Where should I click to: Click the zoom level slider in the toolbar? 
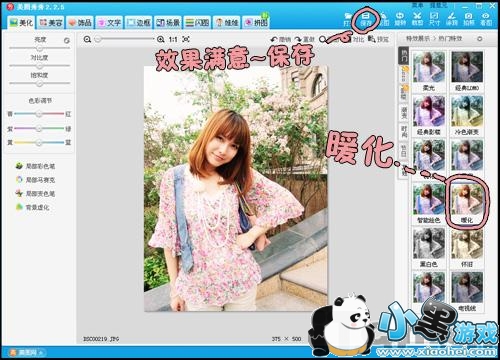(124, 39)
